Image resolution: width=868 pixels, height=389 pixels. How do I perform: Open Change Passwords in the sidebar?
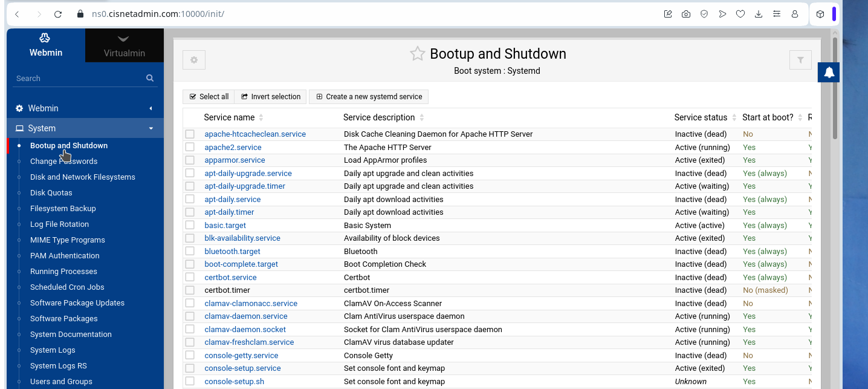pyautogui.click(x=63, y=162)
